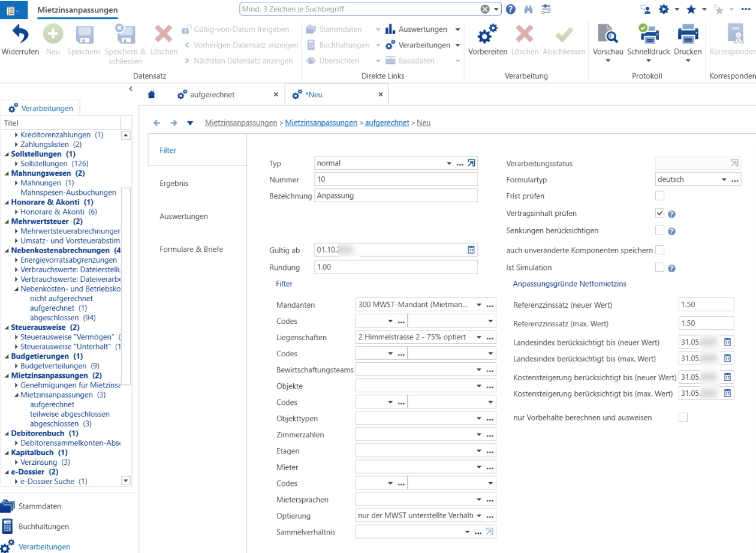This screenshot has height=553, width=756.
Task: Click the home tab icon
Action: tap(152, 95)
